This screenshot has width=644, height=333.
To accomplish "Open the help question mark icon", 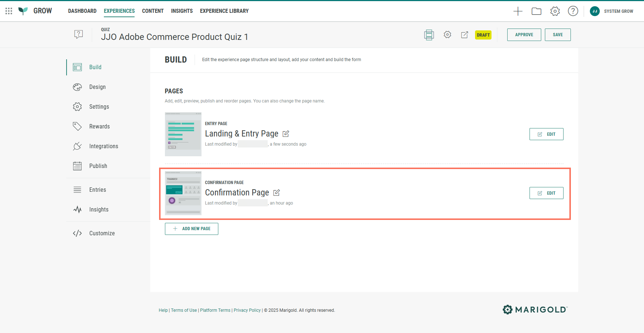I will pyautogui.click(x=573, y=11).
